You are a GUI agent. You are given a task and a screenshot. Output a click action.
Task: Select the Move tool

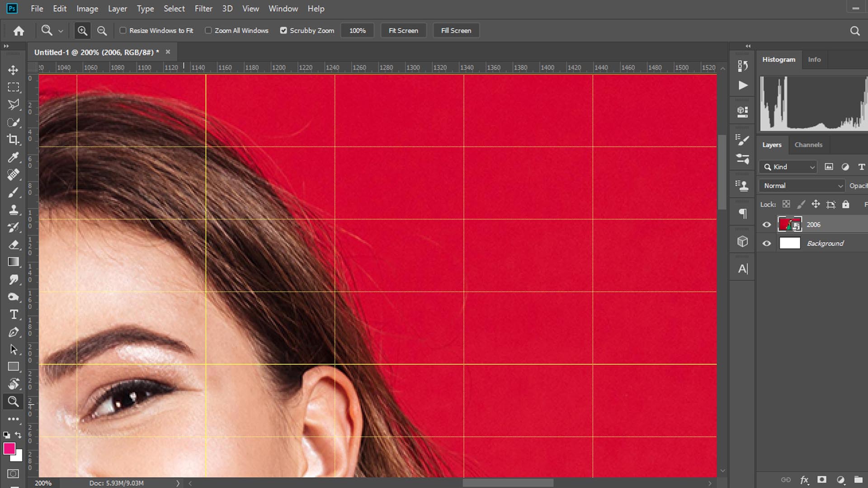click(13, 70)
